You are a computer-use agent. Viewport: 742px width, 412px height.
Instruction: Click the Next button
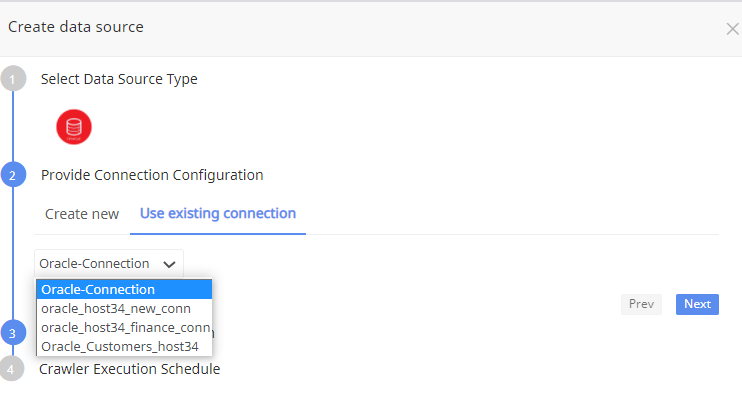coord(697,304)
